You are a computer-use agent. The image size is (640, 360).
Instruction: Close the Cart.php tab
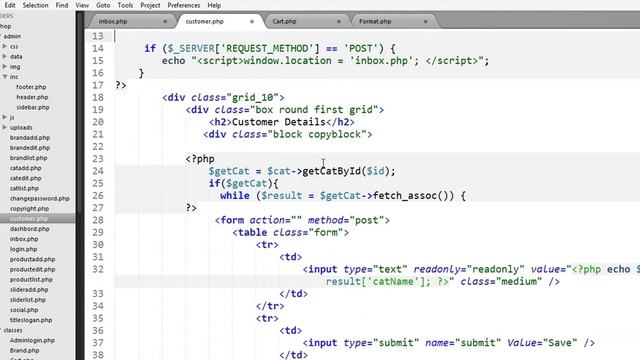(x=339, y=21)
